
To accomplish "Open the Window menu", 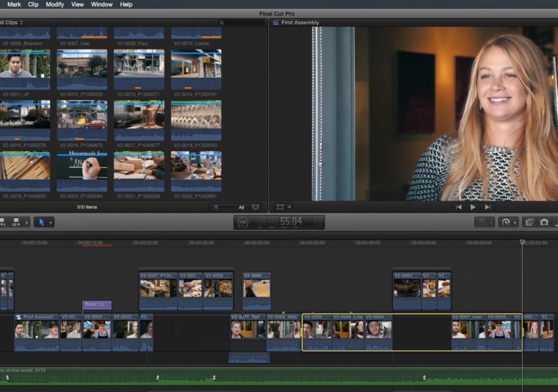I will (101, 4).
